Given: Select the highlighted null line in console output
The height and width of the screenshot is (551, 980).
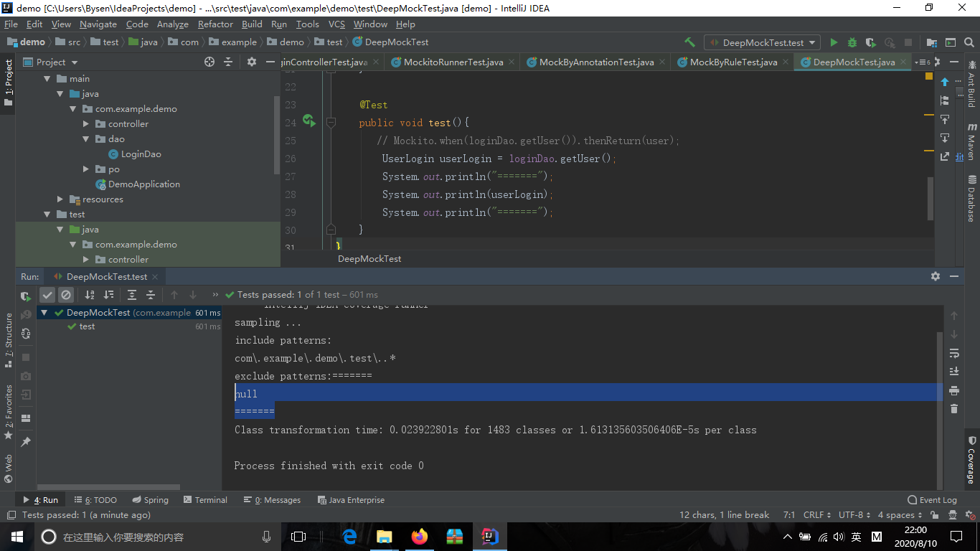Looking at the screenshot, I should click(246, 393).
